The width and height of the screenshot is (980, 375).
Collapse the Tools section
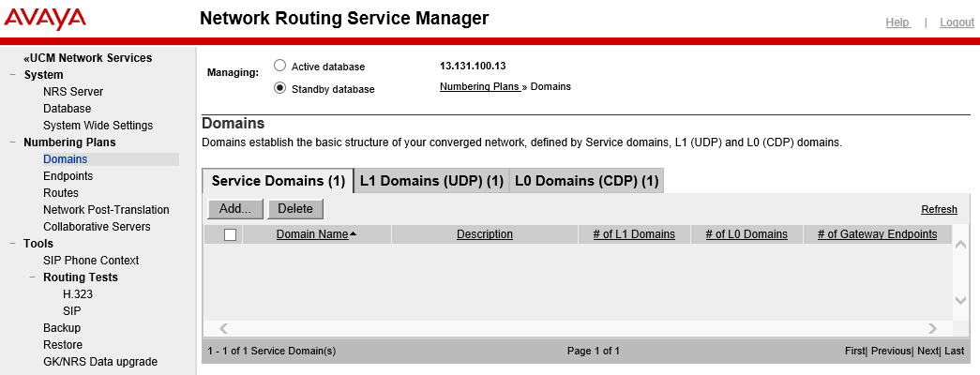(x=13, y=244)
